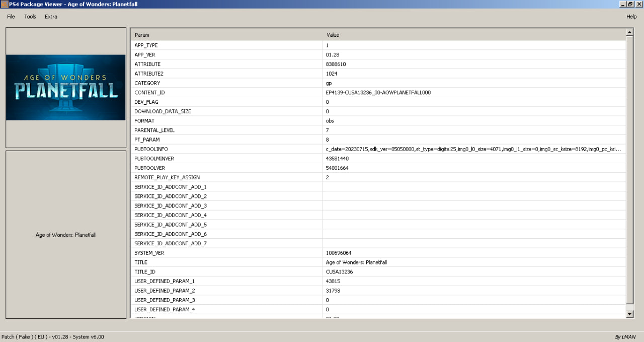The height and width of the screenshot is (342, 644).
Task: Select the SYSTEM_VER param
Action: tap(149, 253)
